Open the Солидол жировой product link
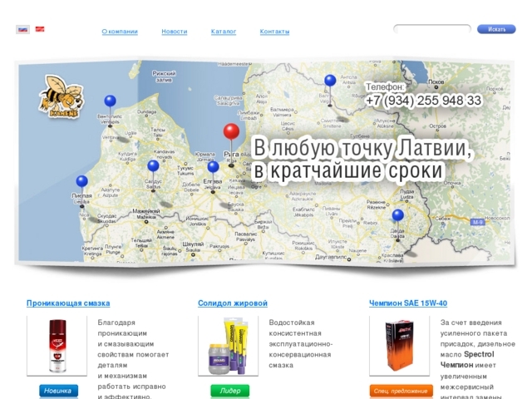 [233, 303]
